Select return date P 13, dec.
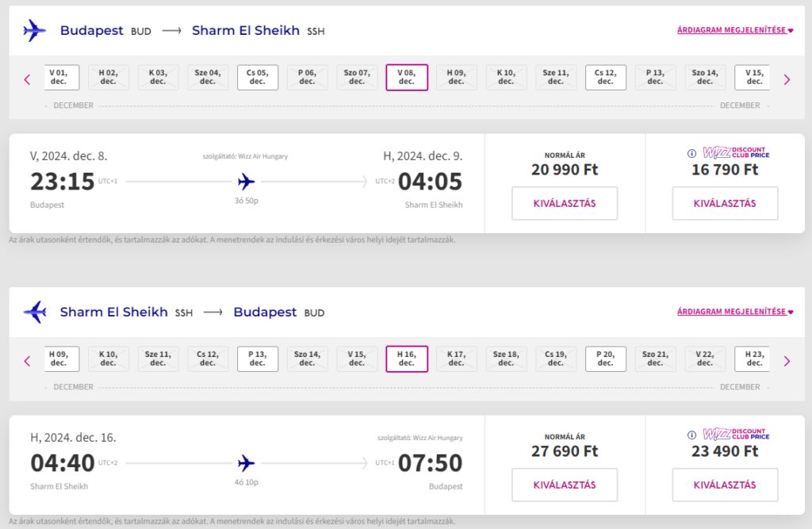Viewport: 812px width, 529px height. tap(258, 358)
